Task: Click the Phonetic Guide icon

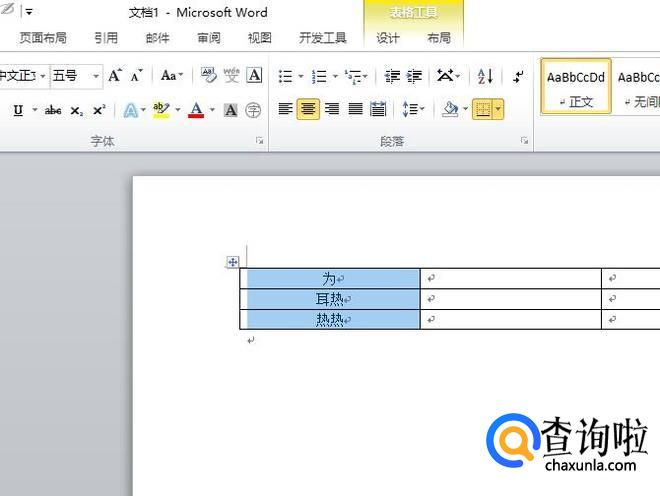Action: pyautogui.click(x=231, y=76)
